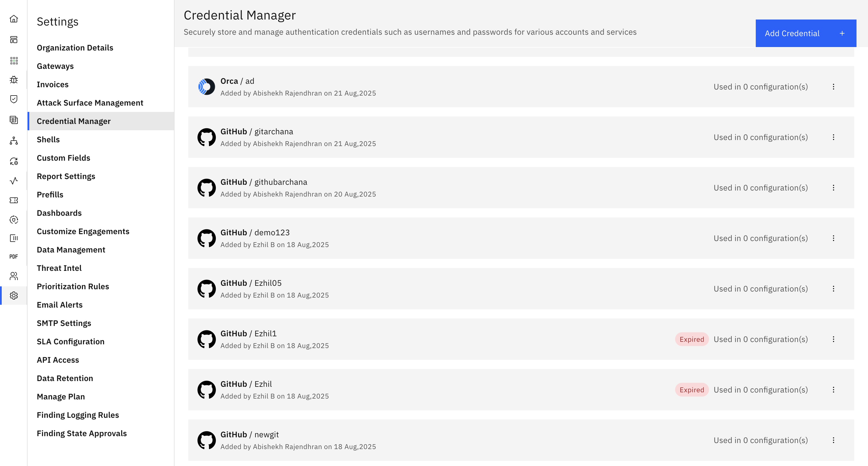Image resolution: width=868 pixels, height=466 pixels.
Task: Click the GitHub / gitarchana credential name
Action: pos(256,131)
